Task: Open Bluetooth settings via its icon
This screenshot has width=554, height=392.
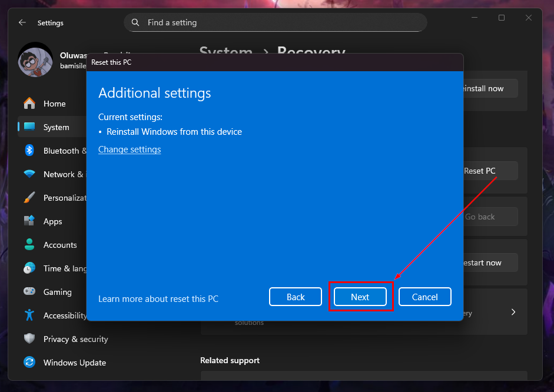Action: coord(29,151)
